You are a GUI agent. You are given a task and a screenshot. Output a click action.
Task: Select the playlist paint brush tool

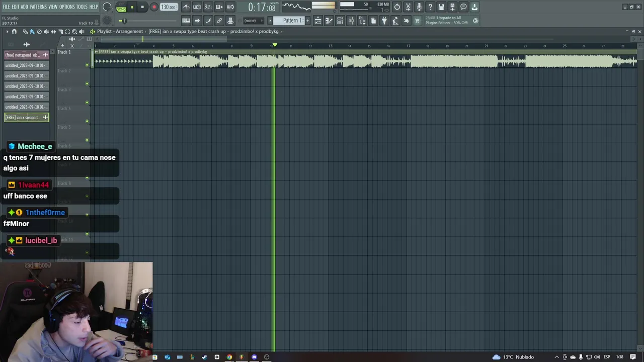point(32,32)
